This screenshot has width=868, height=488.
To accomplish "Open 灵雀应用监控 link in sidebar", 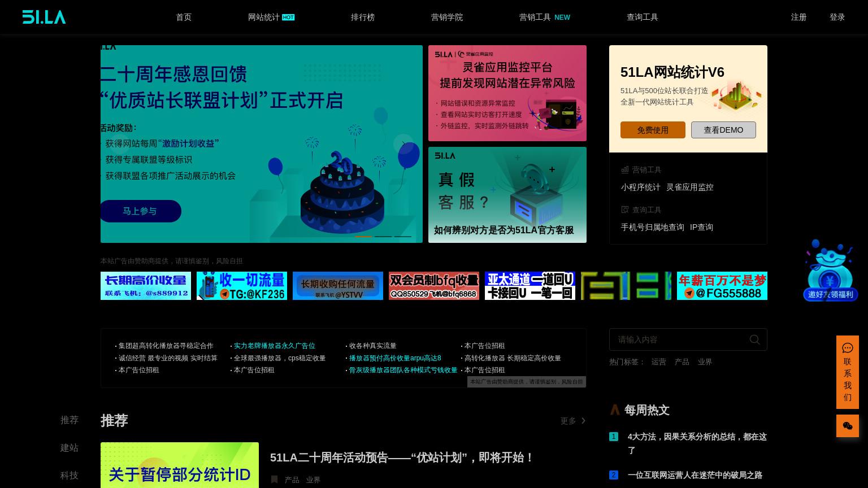I will (x=690, y=187).
